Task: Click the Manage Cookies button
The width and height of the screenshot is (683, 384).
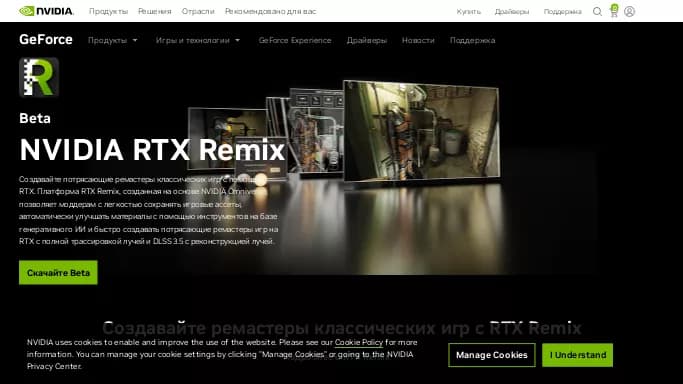Action: [492, 355]
